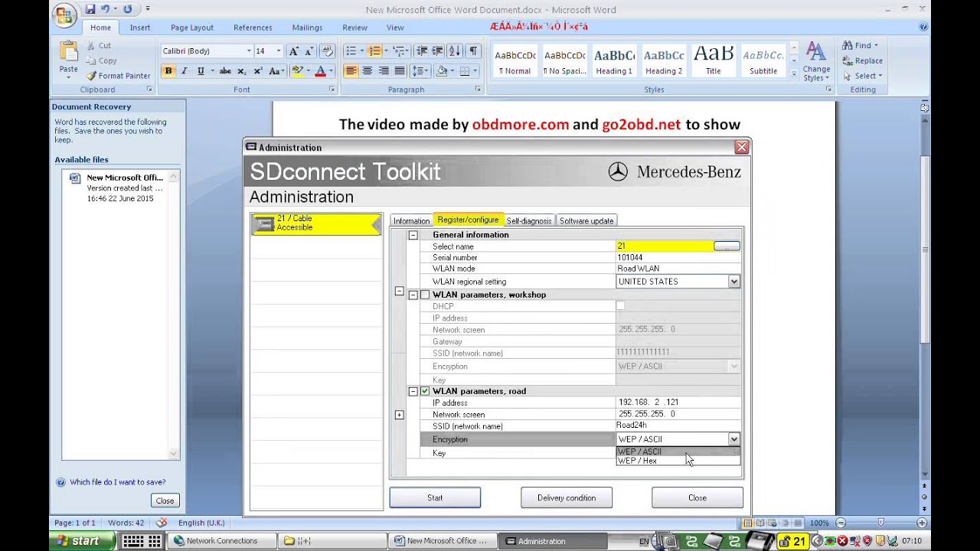Collapse the WLAN parameters, road section

click(413, 391)
